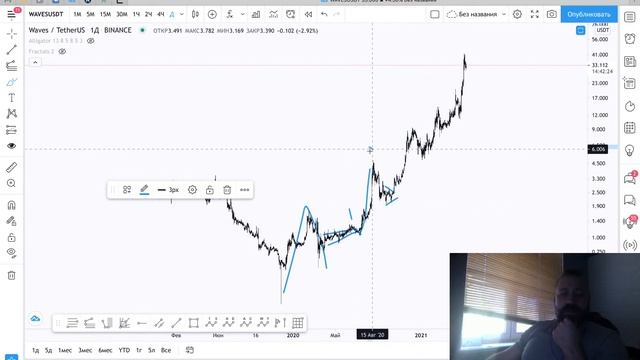The width and height of the screenshot is (640, 360).
Task: Select rectangle tool in favorites toolbar
Action: click(x=193, y=323)
